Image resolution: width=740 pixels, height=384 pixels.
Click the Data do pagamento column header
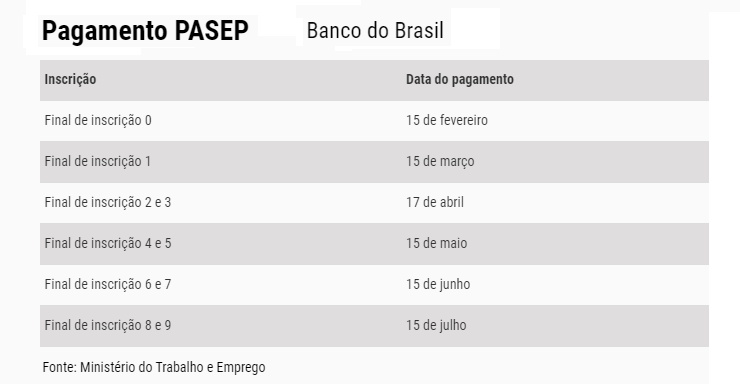(x=460, y=79)
